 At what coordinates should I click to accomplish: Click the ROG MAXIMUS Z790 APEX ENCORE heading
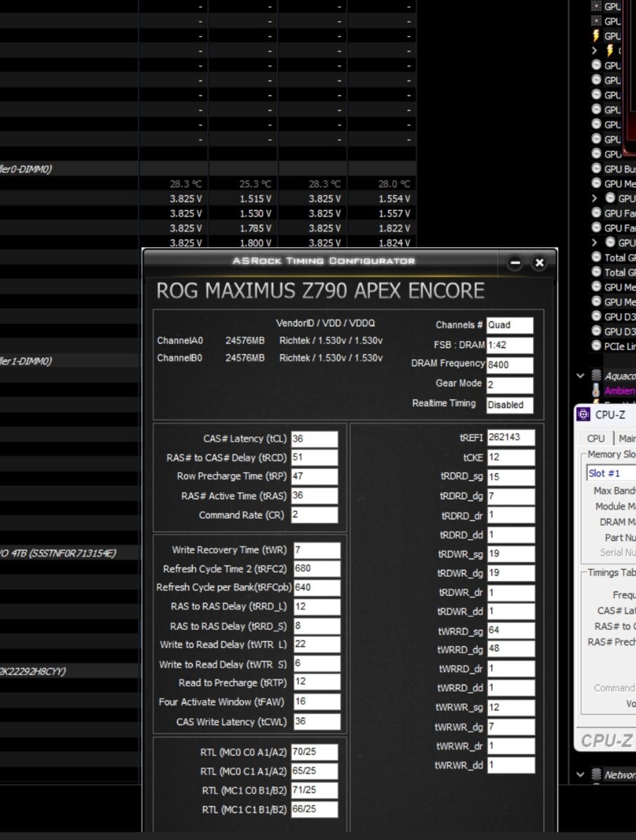320,290
